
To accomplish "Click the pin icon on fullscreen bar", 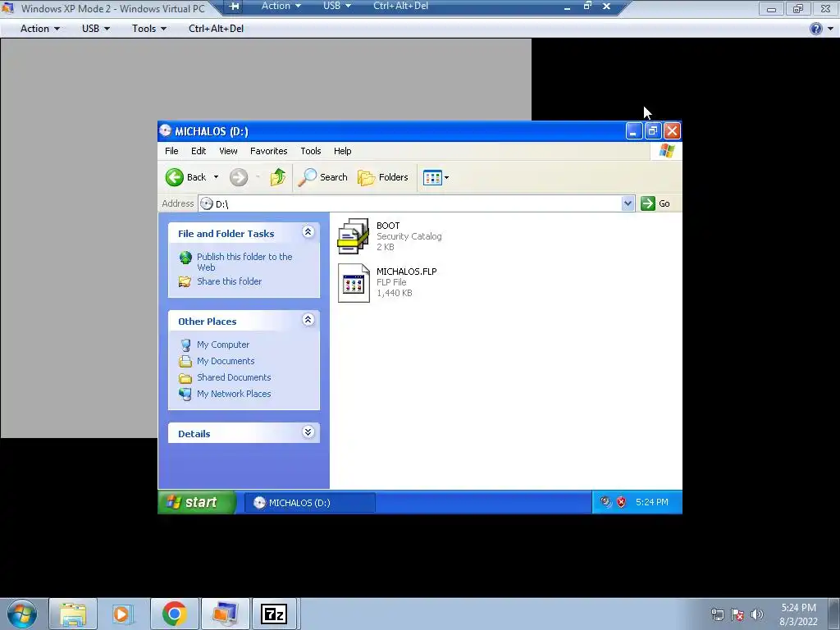I will 234,7.
